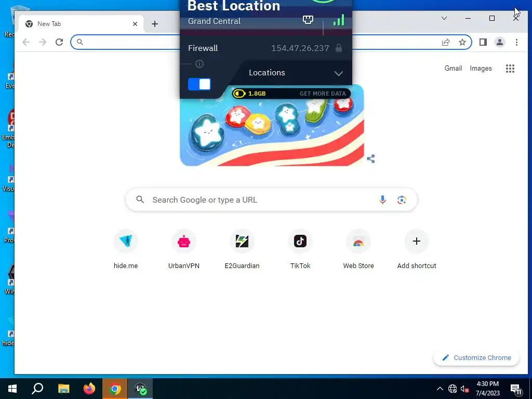
Task: Click the Search Google or type a URL box
Action: pyautogui.click(x=271, y=200)
